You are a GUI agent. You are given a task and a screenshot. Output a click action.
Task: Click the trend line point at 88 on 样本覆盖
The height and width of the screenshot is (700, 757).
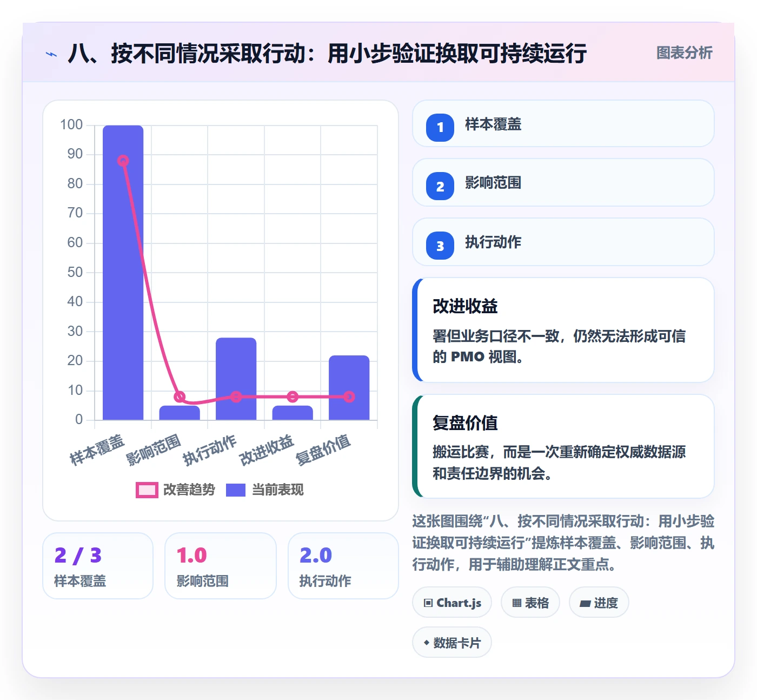123,161
